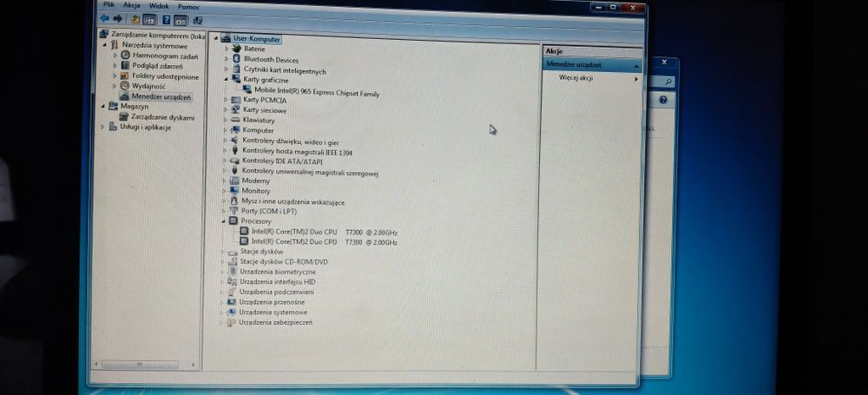Select Menedżer urządzeń in the left tree
The width and height of the screenshot is (868, 395).
161,97
